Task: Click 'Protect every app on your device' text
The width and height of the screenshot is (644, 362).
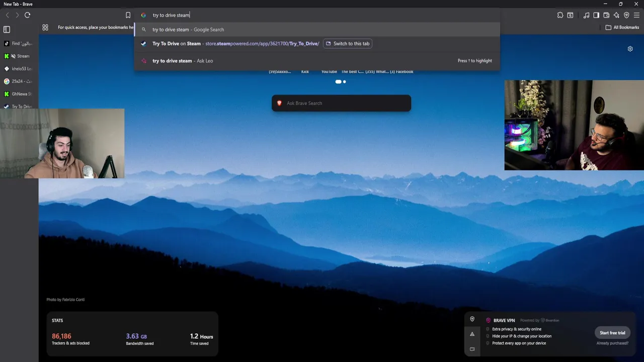Action: click(519, 343)
